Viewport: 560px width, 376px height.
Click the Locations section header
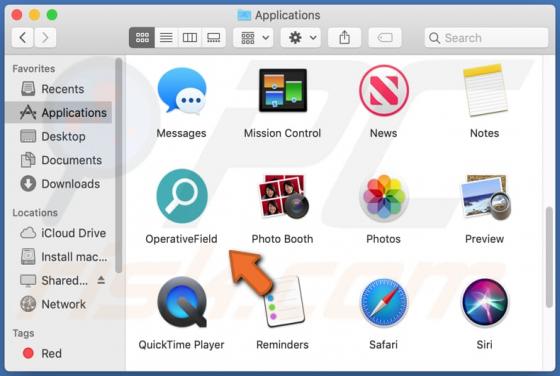[35, 213]
